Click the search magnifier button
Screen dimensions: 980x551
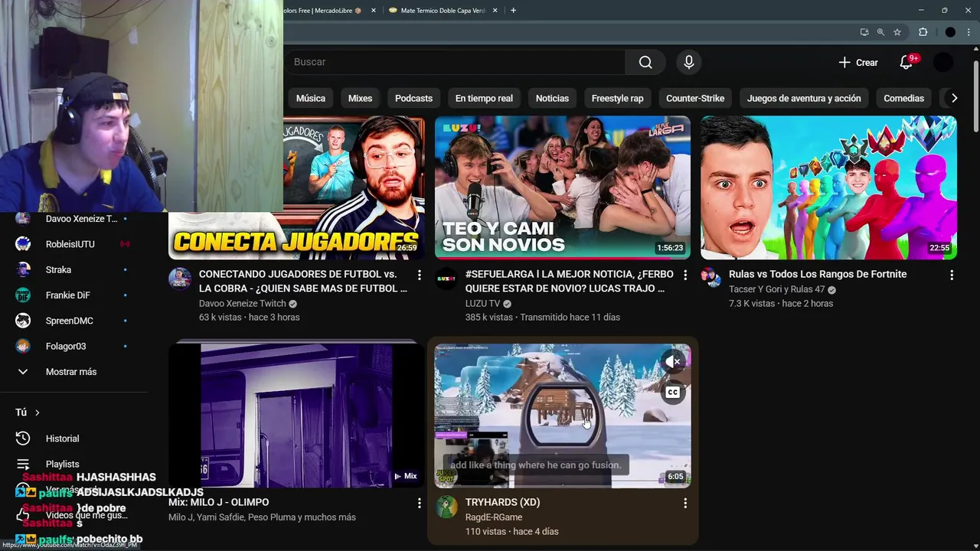645,62
